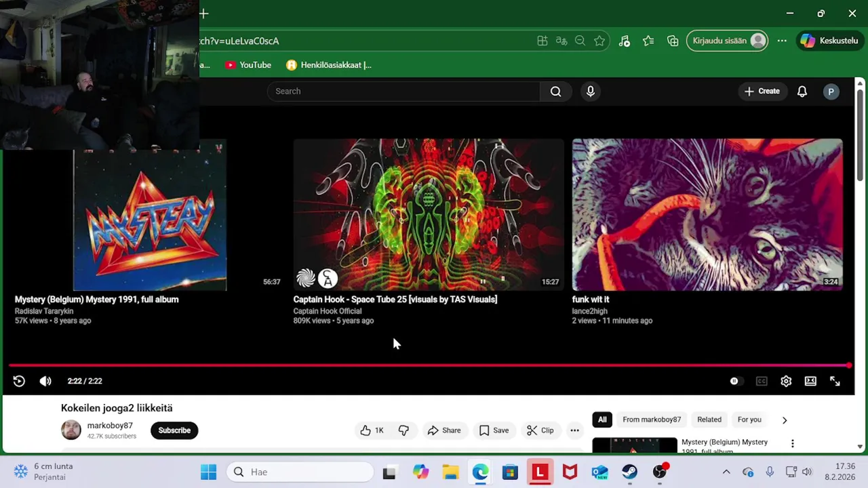Activate voice search microphone on YouTube
The image size is (868, 488).
pos(591,91)
